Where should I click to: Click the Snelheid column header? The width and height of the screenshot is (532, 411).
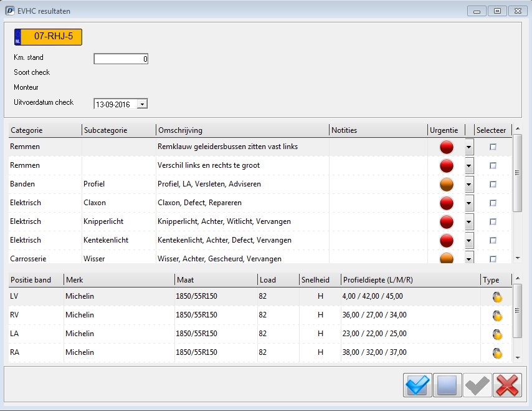(320, 280)
